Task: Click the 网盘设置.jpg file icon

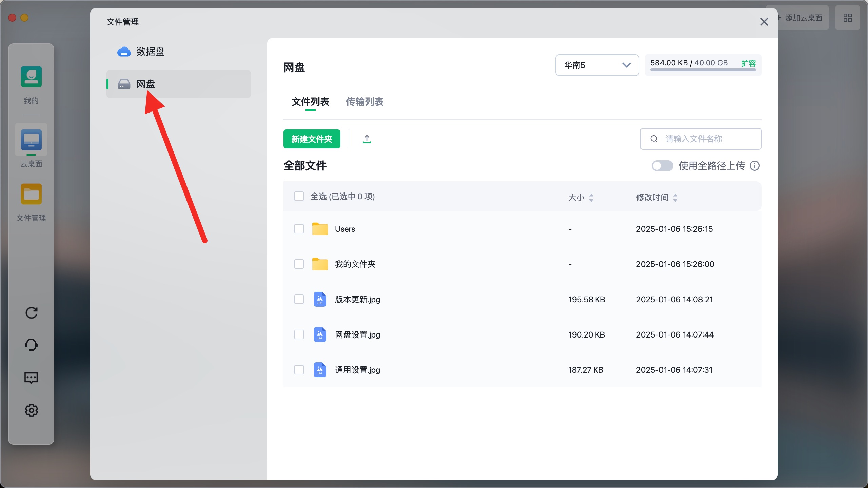Action: [320, 334]
